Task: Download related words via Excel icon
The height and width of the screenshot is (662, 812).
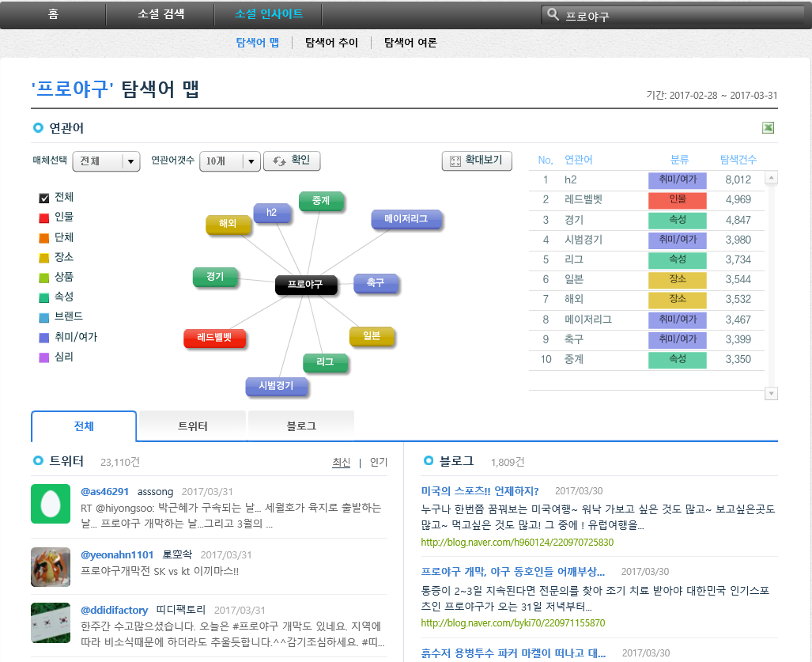Action: click(x=768, y=128)
